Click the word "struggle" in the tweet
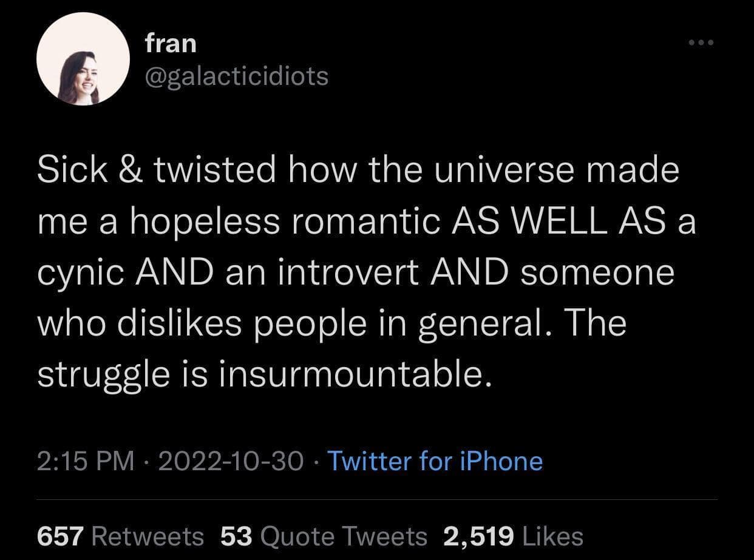 tap(103, 376)
